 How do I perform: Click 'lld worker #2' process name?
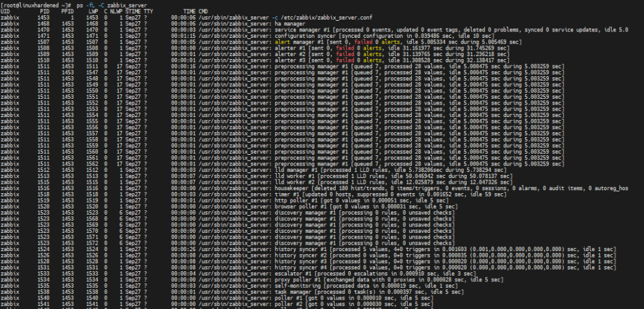tap(294, 183)
